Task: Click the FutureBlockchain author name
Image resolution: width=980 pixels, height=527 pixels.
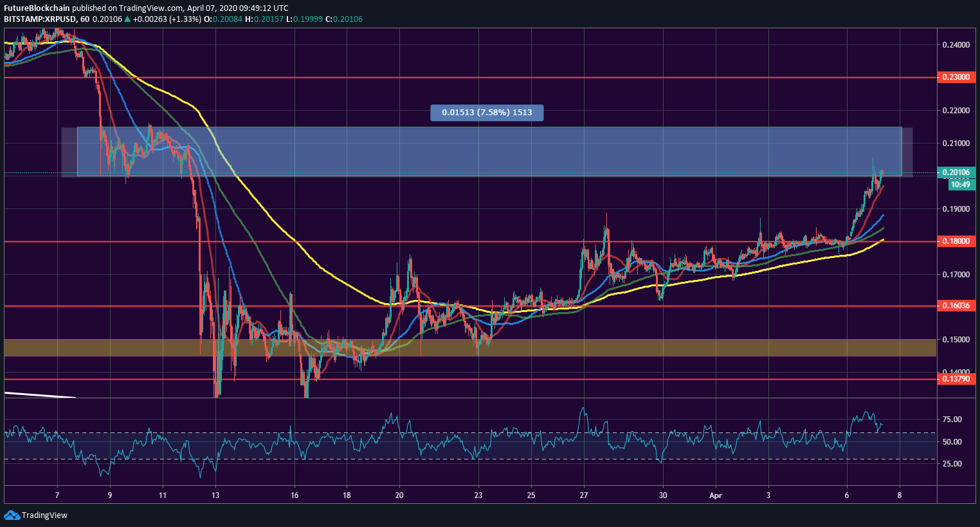Action: 37,8
